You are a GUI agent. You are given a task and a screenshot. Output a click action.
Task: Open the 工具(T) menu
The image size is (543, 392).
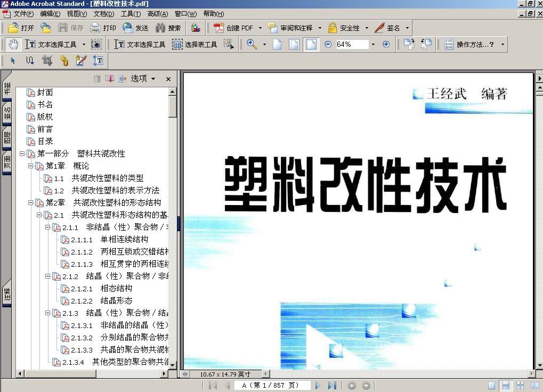[131, 14]
